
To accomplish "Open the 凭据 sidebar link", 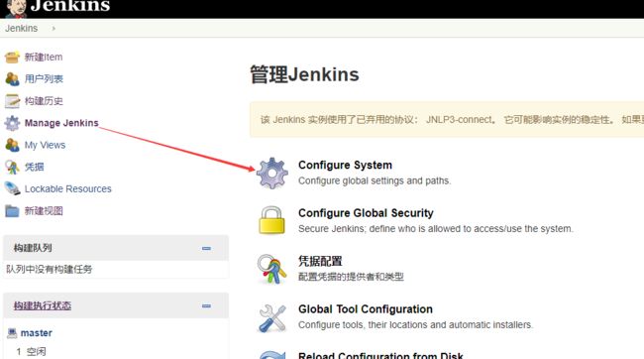I will pos(34,167).
